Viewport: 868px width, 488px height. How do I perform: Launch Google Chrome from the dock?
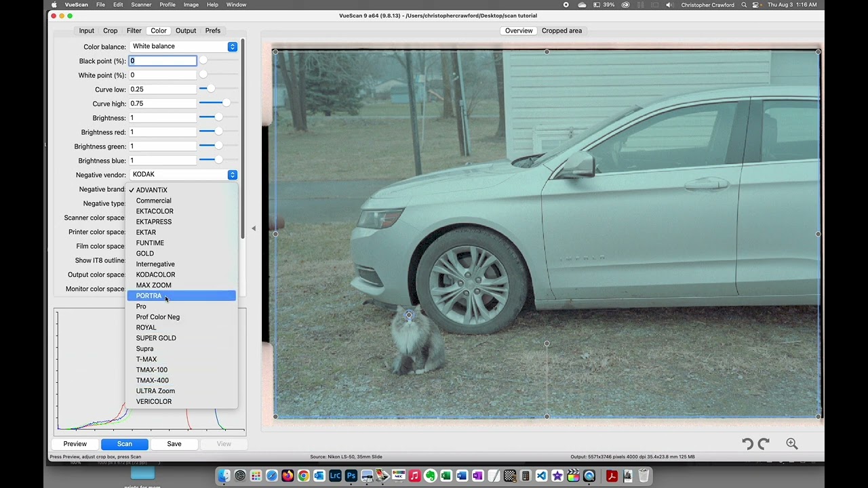pos(303,476)
